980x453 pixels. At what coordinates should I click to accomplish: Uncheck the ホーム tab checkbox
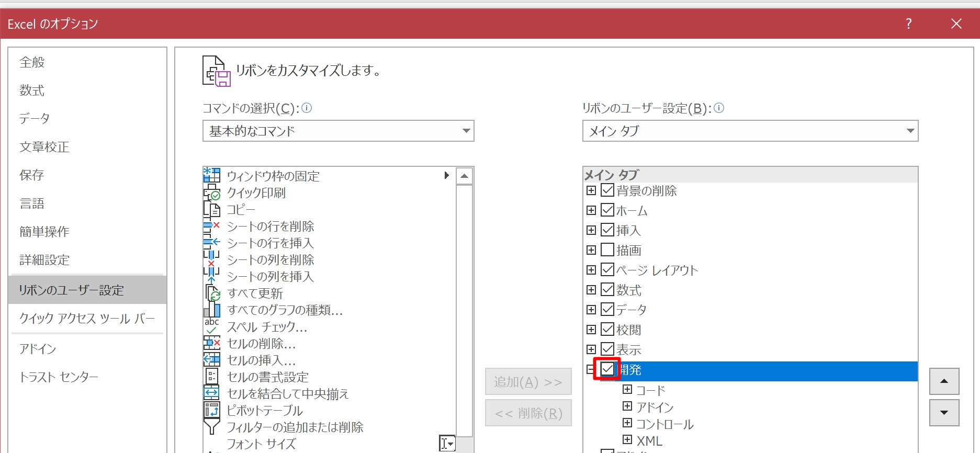point(607,210)
